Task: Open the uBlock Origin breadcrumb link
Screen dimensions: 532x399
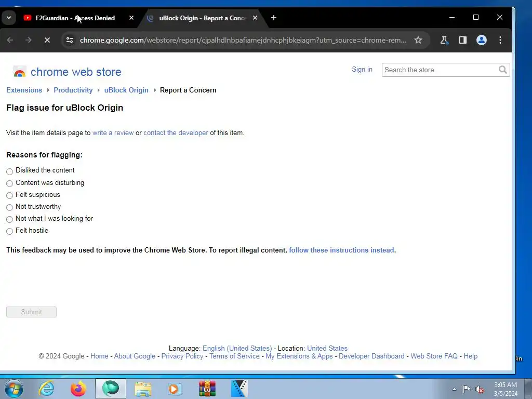Action: coord(126,90)
